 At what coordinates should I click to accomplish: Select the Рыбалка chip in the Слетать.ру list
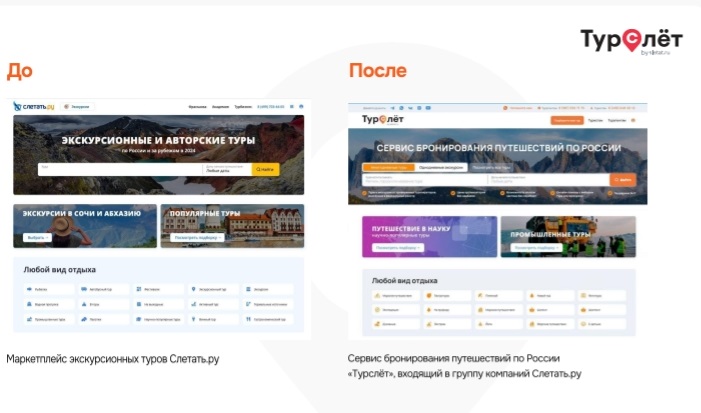[49, 290]
